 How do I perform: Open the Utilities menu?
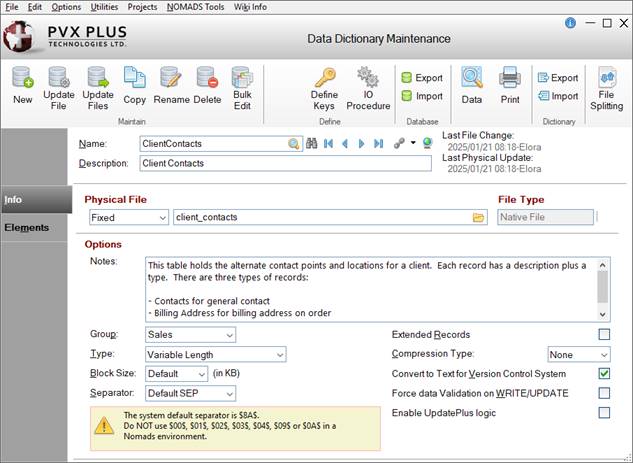click(x=106, y=7)
